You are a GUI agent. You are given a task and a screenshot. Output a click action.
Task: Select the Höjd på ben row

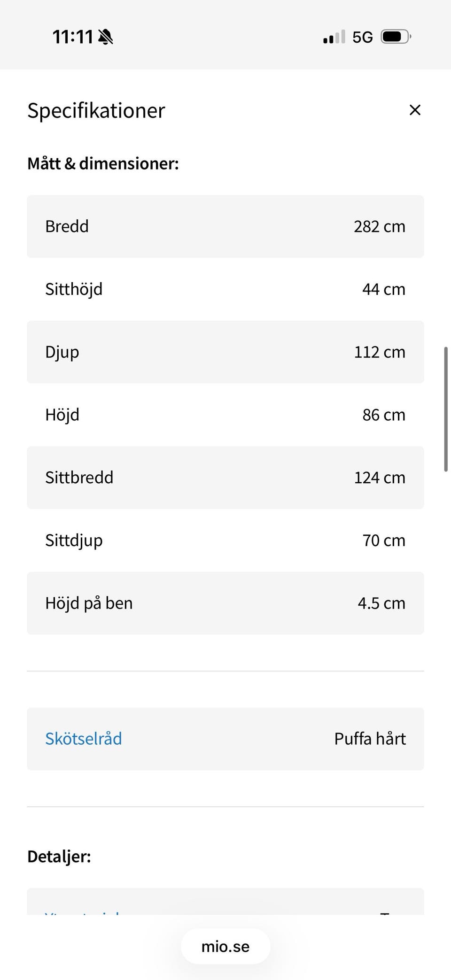pyautogui.click(x=225, y=603)
